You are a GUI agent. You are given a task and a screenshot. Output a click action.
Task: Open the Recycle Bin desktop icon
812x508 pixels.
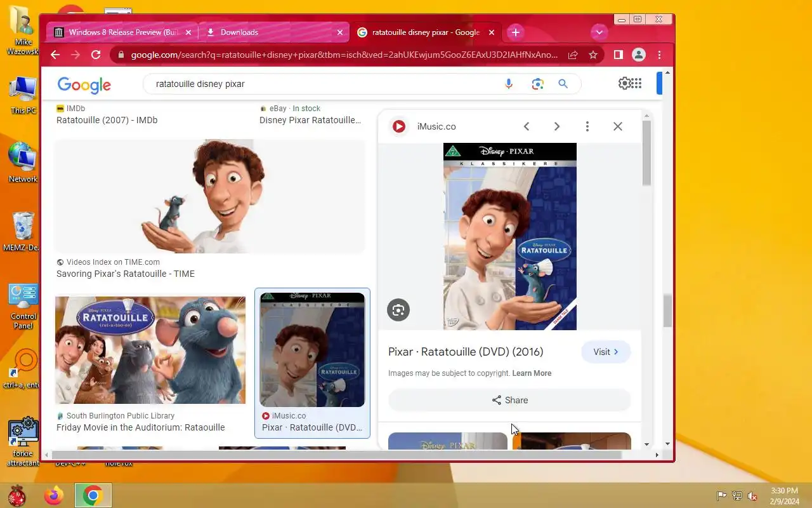coord(23,231)
